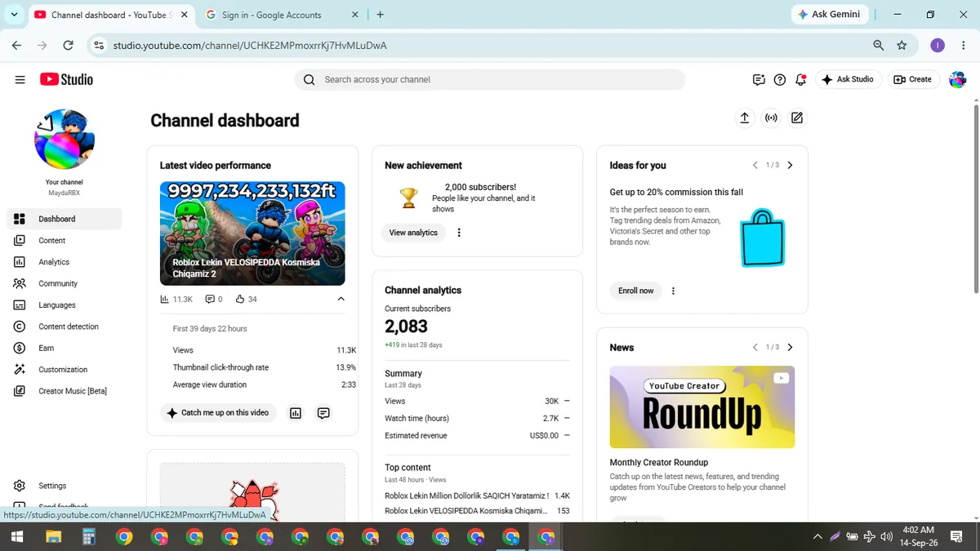Open Settings in the sidebar
980x551 pixels.
pos(65,486)
